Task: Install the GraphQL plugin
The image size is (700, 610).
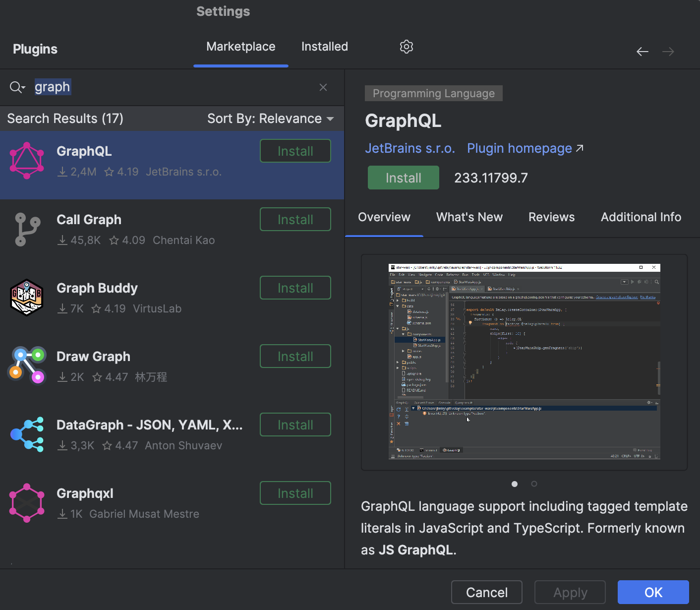Action: pyautogui.click(x=403, y=177)
